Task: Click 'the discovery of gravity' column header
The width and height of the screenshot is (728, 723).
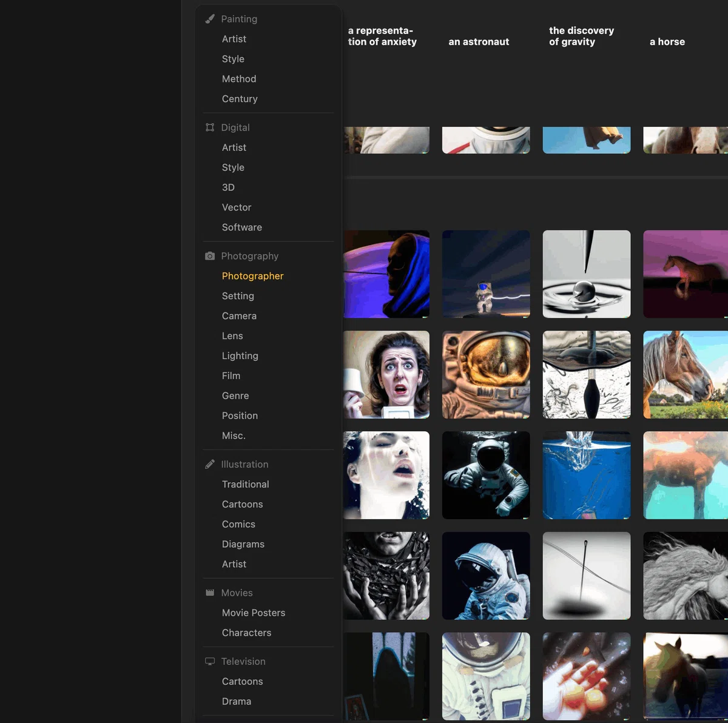Action: pyautogui.click(x=581, y=36)
